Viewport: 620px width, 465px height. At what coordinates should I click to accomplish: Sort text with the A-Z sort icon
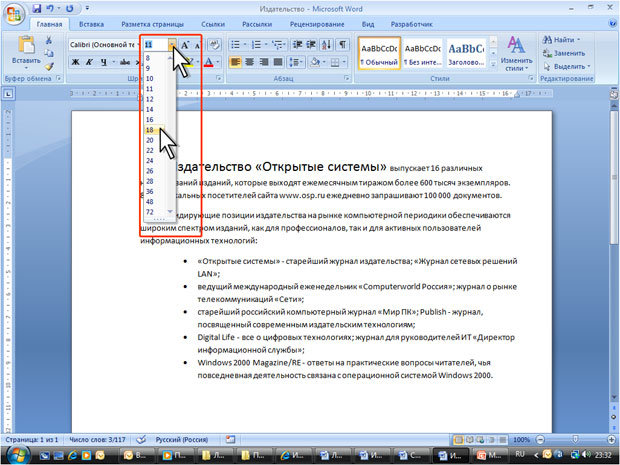[327, 45]
